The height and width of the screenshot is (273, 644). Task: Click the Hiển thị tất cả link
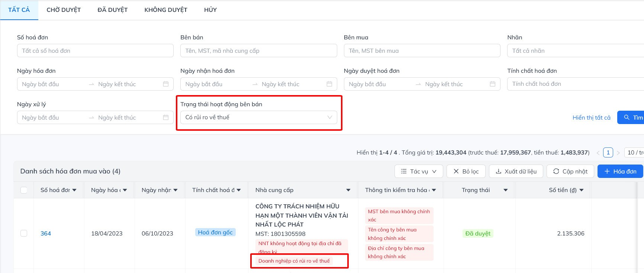point(591,117)
